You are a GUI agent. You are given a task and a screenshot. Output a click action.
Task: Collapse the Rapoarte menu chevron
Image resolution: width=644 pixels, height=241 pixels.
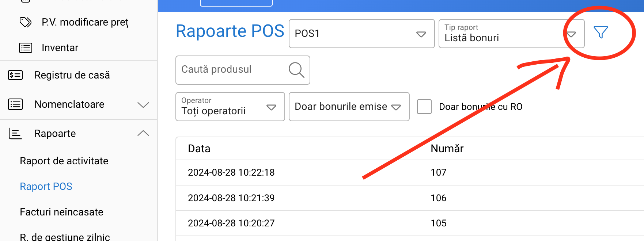(x=143, y=133)
